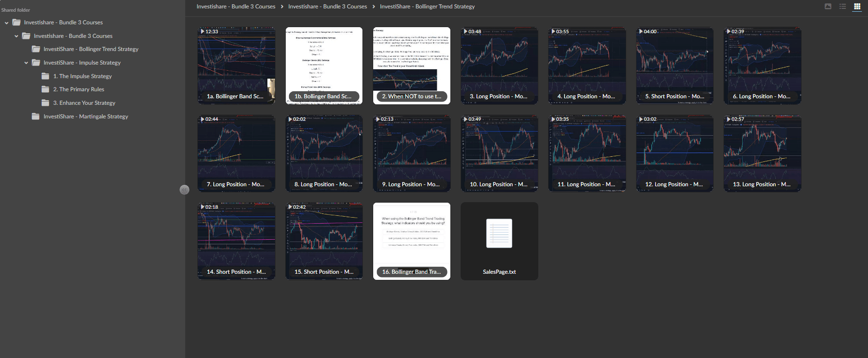The height and width of the screenshot is (358, 868).
Task: Open file 16. Bollinger Band Tra...
Action: click(412, 241)
